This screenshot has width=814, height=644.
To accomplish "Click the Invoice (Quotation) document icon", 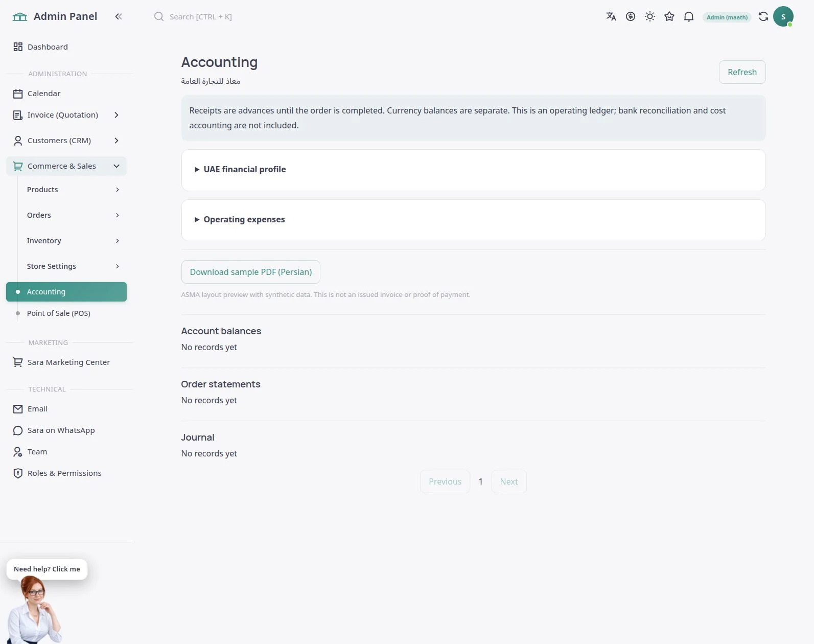I will pyautogui.click(x=18, y=115).
